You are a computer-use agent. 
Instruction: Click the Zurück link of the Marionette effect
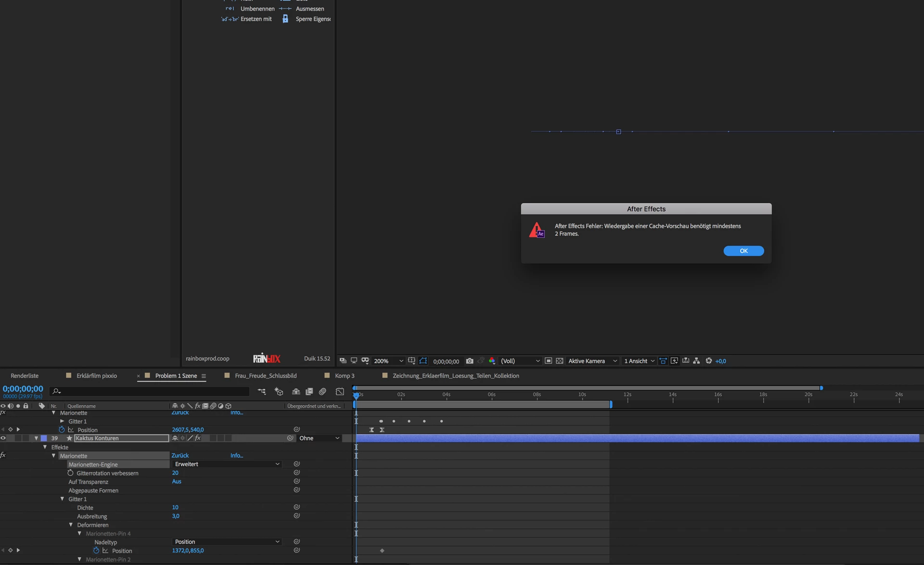pyautogui.click(x=180, y=455)
